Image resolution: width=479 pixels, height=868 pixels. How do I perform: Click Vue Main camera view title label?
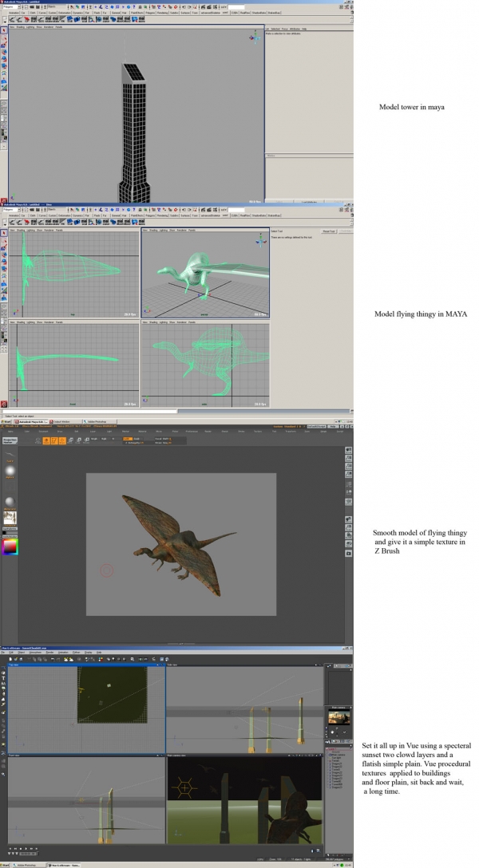177,755
